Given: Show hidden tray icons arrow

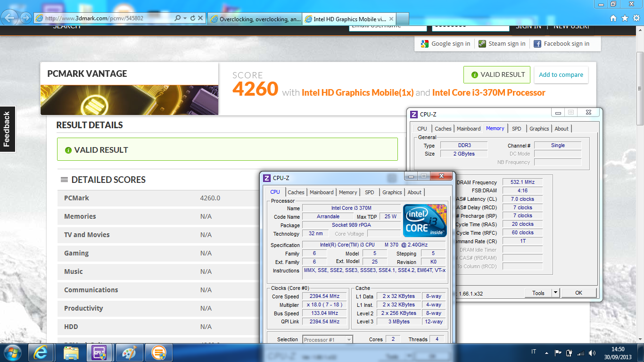Looking at the screenshot, I should (x=547, y=353).
